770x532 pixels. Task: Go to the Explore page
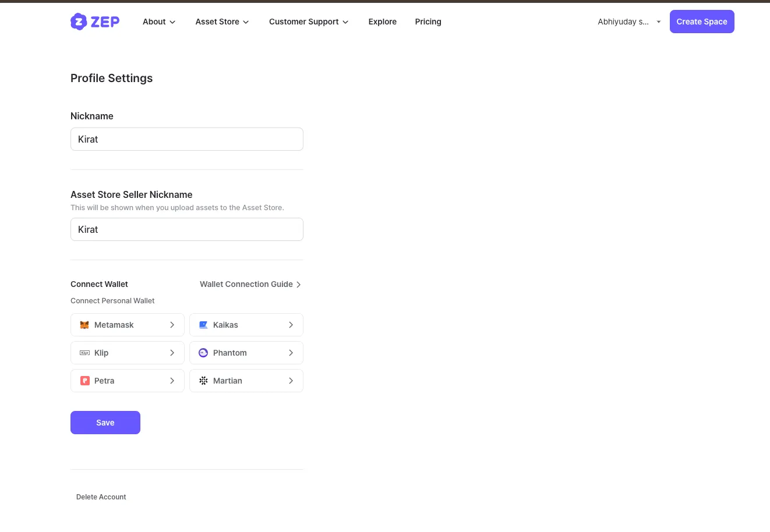(x=382, y=22)
